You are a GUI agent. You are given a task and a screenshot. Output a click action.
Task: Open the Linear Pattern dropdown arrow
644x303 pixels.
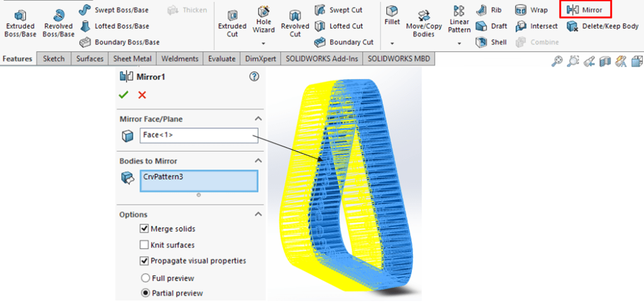point(459,44)
